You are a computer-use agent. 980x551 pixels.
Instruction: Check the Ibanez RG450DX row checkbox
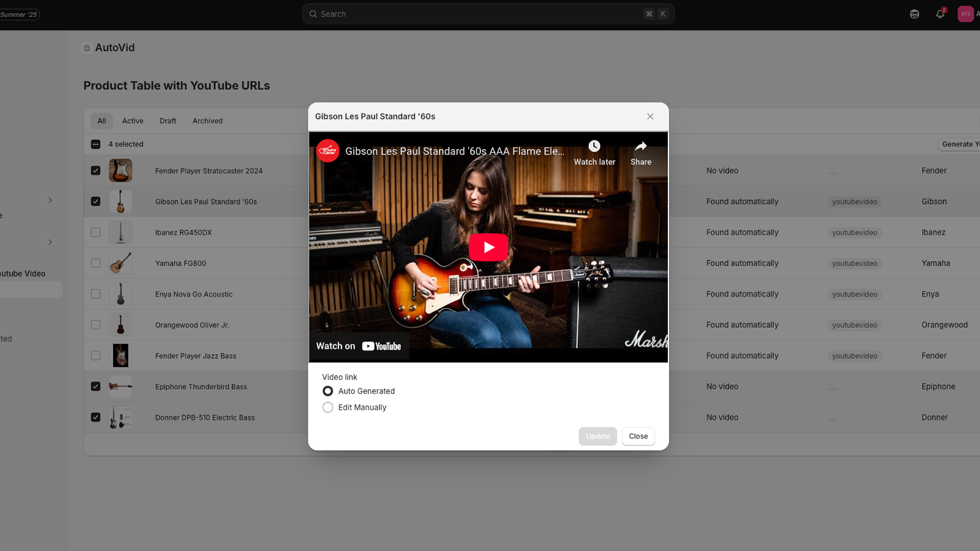(x=96, y=232)
